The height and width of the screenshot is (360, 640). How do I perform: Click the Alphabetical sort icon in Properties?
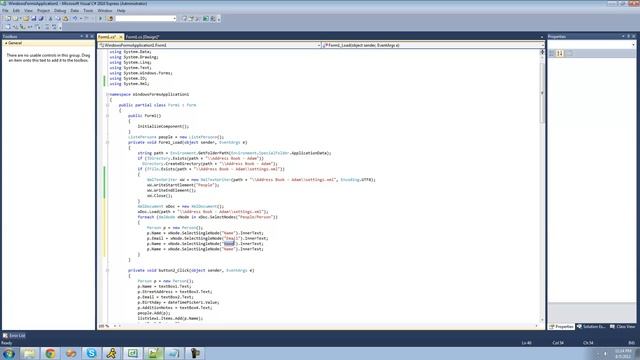tap(560, 53)
